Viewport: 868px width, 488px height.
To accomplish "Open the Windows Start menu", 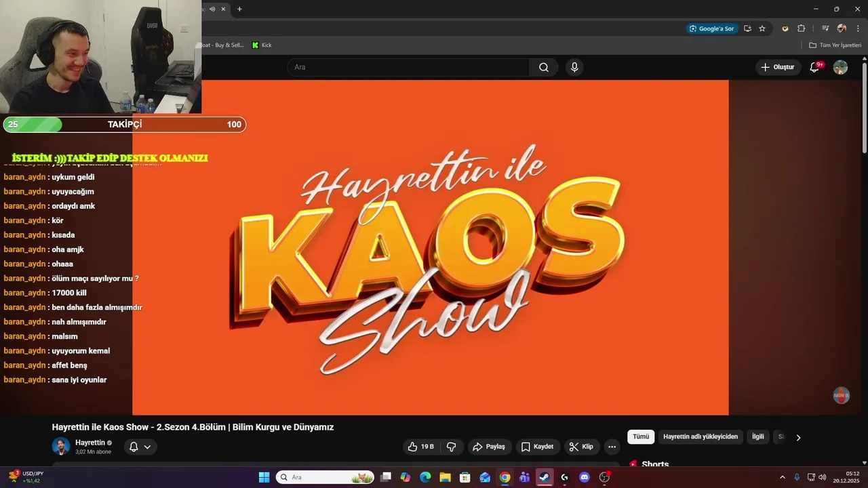I will coord(264,477).
